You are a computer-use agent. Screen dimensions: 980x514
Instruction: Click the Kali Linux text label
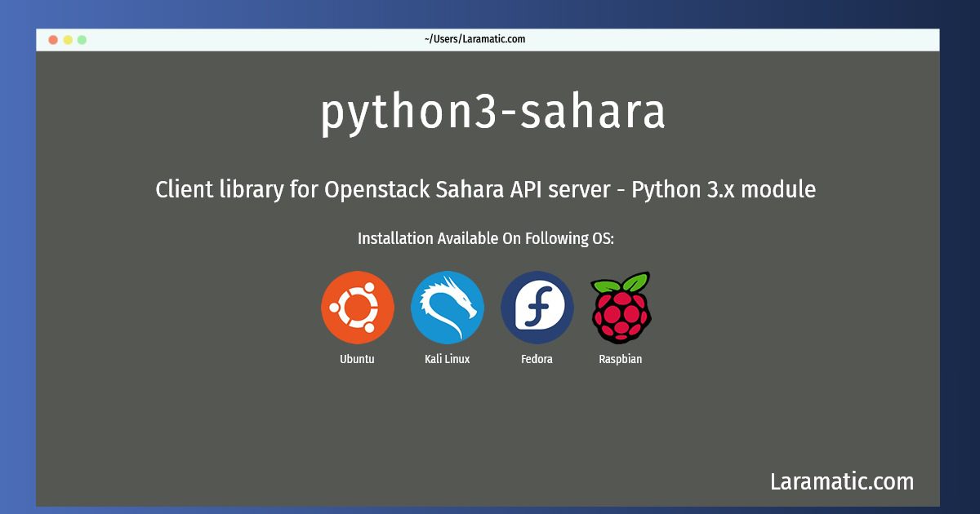448,359
